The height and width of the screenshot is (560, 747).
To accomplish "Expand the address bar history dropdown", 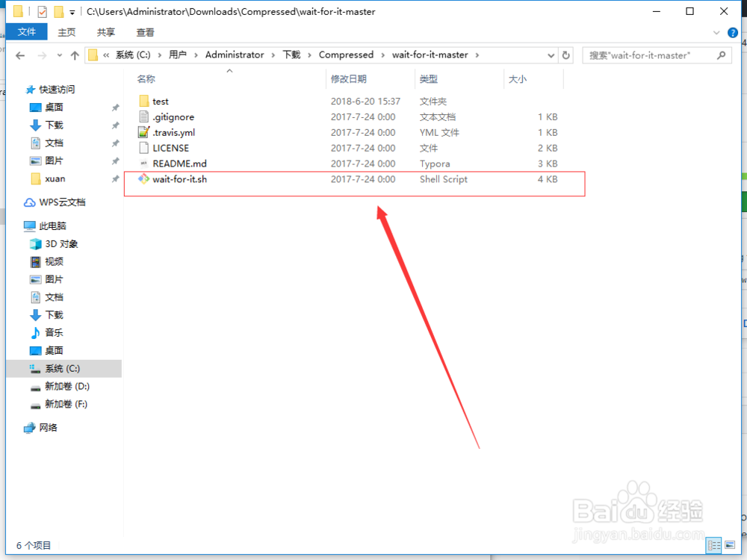I will click(x=551, y=55).
